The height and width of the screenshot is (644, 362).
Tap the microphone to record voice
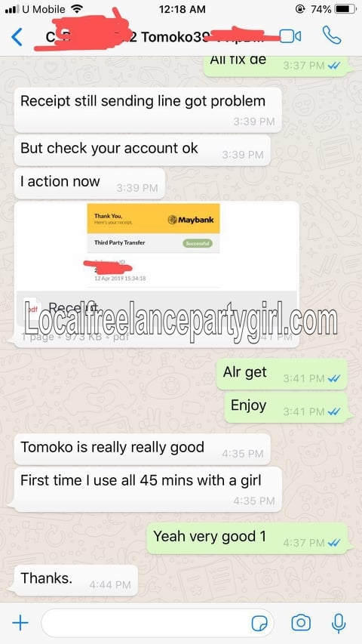click(338, 623)
